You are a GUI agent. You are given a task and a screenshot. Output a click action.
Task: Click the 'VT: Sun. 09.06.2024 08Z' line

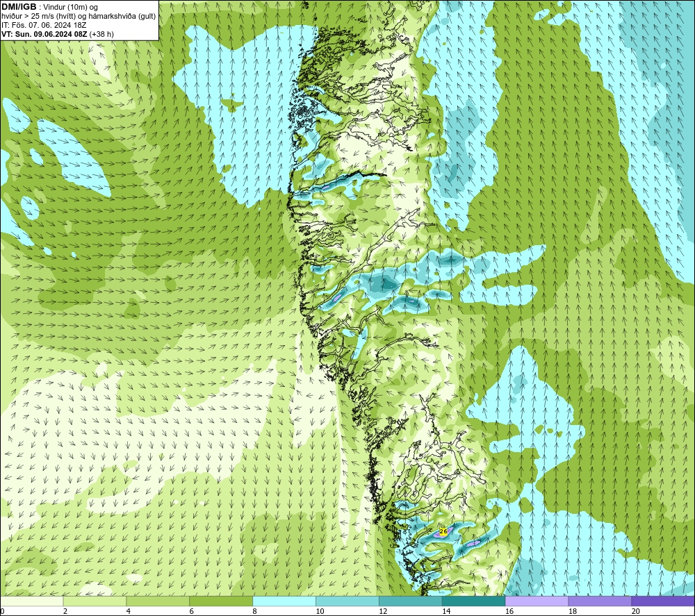[x=44, y=34]
